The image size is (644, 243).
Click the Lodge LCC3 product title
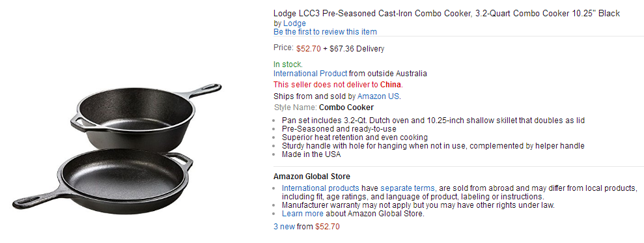[447, 14]
